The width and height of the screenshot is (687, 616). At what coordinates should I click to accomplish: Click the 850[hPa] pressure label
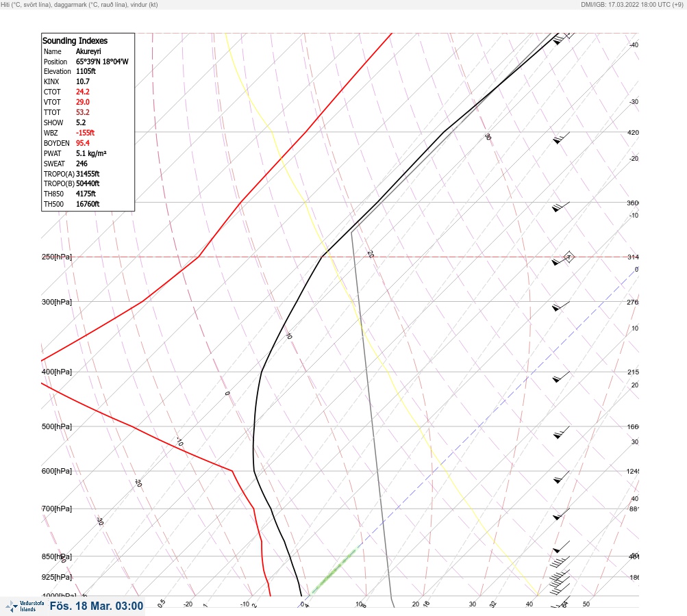point(57,556)
